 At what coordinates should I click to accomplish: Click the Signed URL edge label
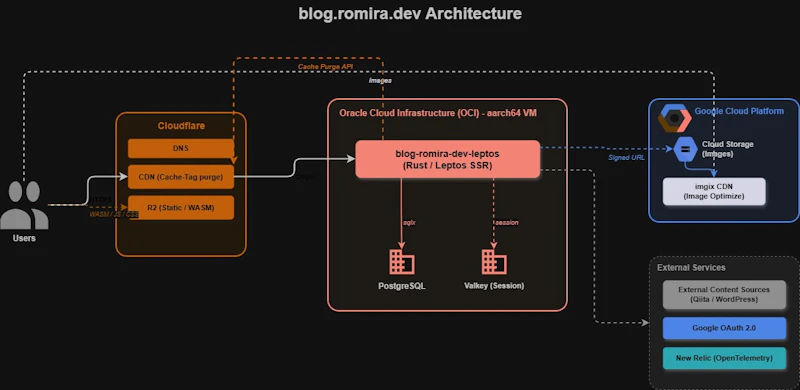pos(626,158)
